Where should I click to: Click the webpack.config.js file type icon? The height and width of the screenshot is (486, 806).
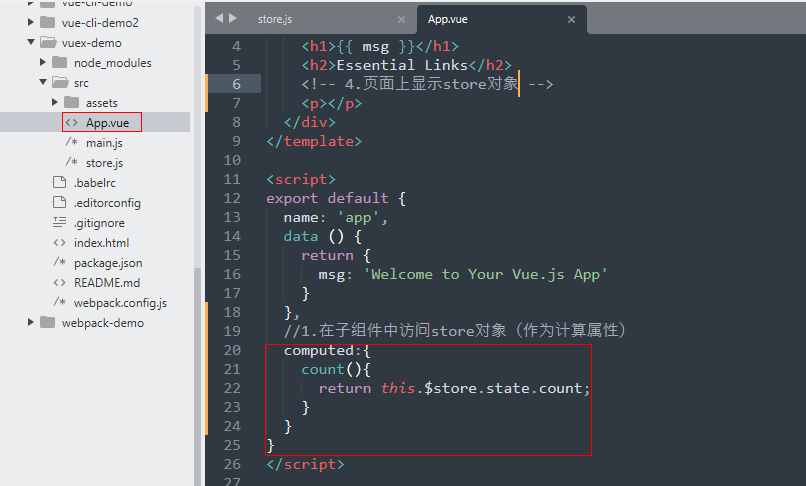60,302
